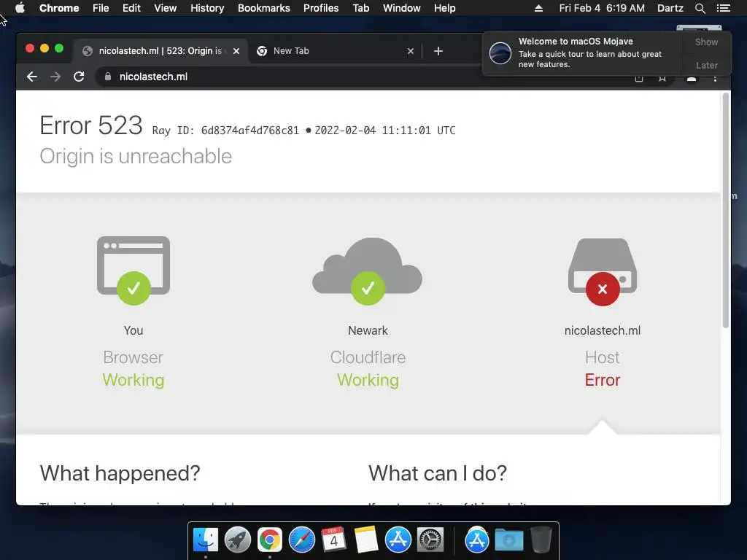Click the Cloudflare link
The width and height of the screenshot is (747, 560).
point(368,357)
